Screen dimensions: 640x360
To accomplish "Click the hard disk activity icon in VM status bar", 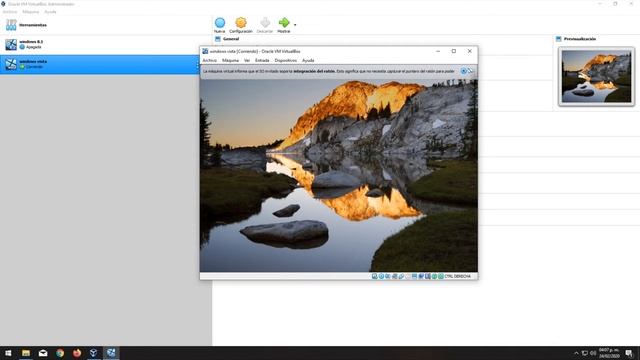I will pyautogui.click(x=375, y=276).
